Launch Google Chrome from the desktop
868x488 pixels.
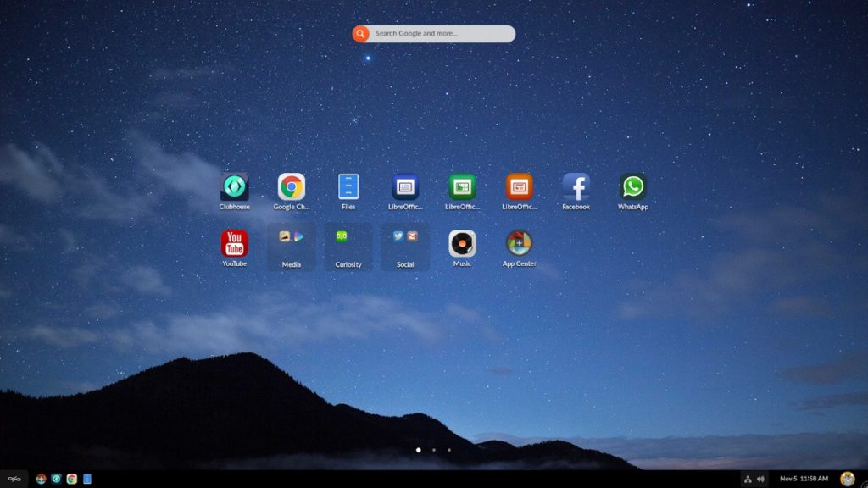(x=291, y=186)
